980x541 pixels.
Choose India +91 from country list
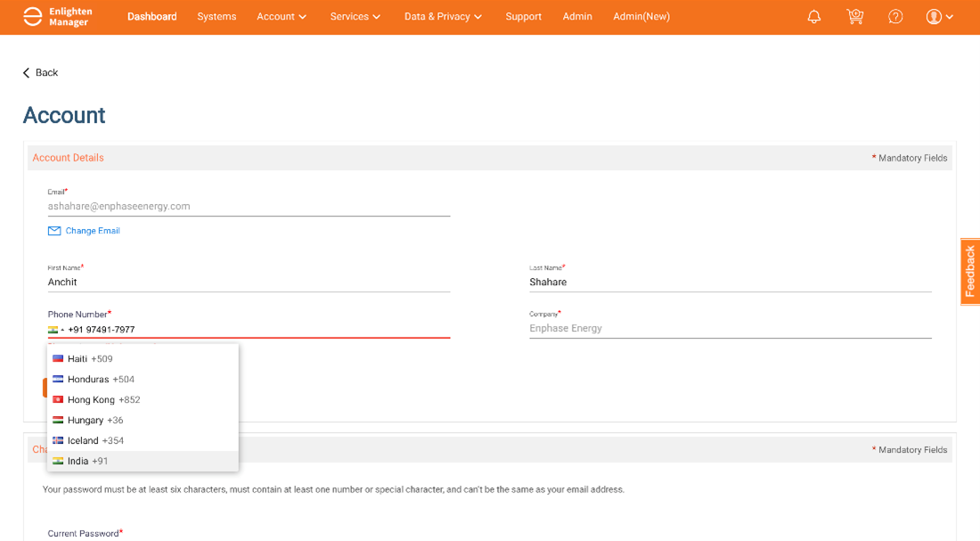coord(143,461)
